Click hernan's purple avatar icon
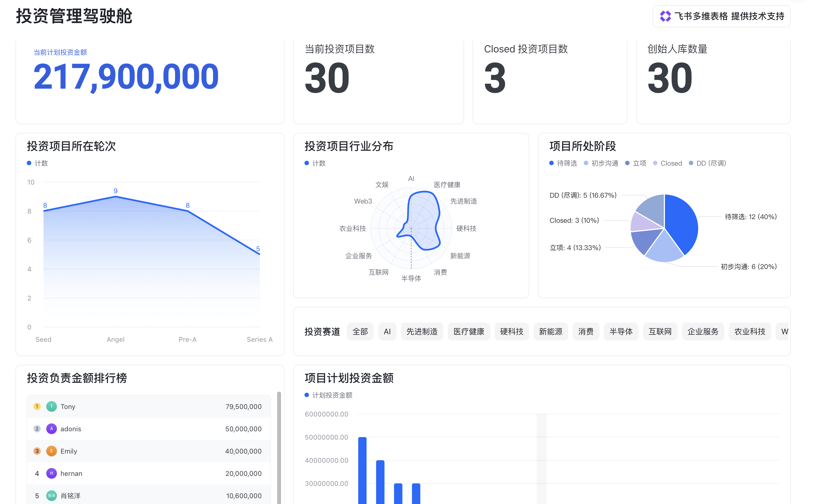The width and height of the screenshot is (813, 504). [51, 473]
